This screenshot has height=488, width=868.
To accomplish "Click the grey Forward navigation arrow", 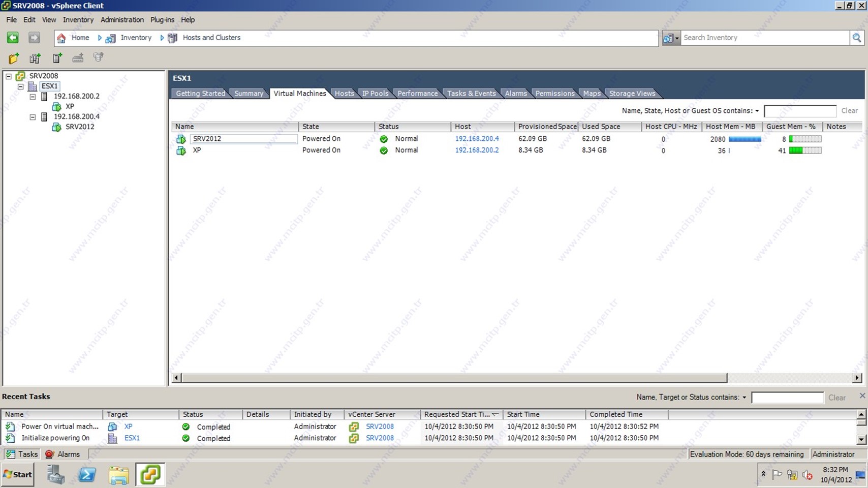I will coord(34,38).
